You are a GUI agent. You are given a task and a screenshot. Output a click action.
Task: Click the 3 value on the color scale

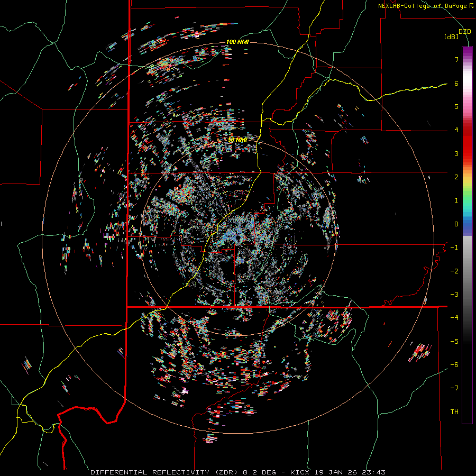click(456, 153)
